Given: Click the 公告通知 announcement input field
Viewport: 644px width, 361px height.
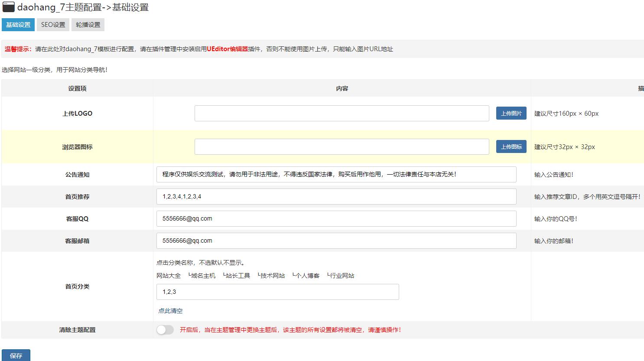Looking at the screenshot, I should pyautogui.click(x=337, y=174).
